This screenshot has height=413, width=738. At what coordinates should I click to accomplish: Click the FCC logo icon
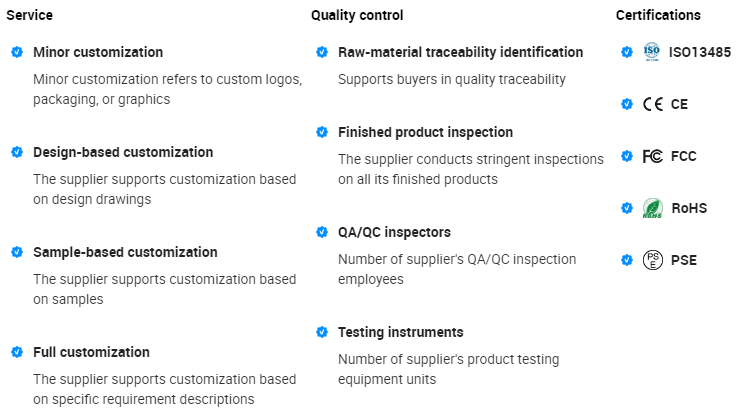[652, 156]
